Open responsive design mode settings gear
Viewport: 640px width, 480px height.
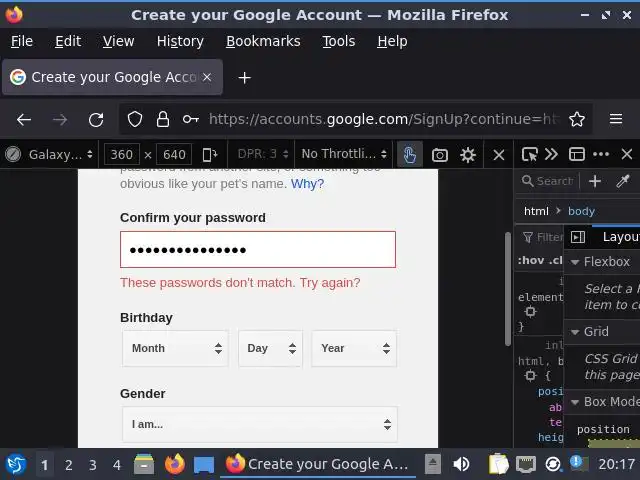(468, 155)
